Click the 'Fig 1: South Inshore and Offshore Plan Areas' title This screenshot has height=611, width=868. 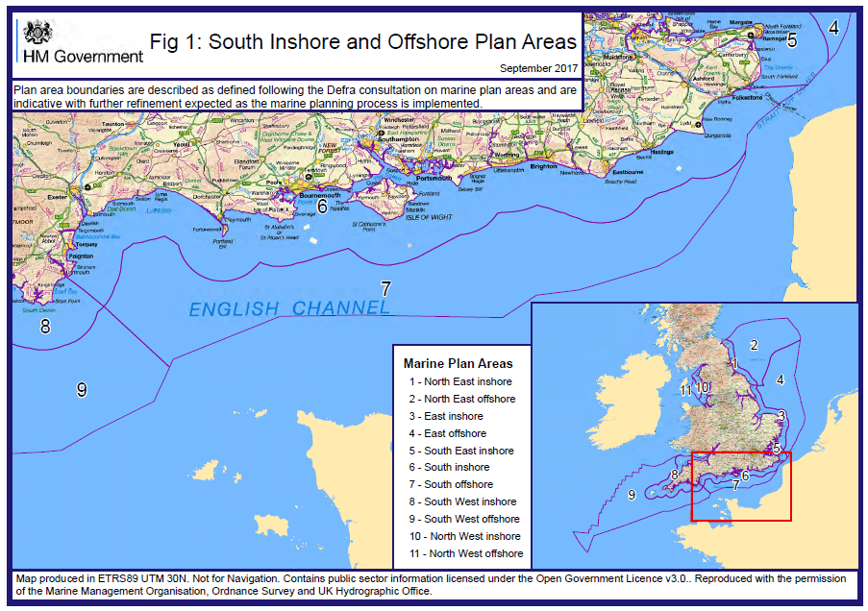[x=363, y=42]
